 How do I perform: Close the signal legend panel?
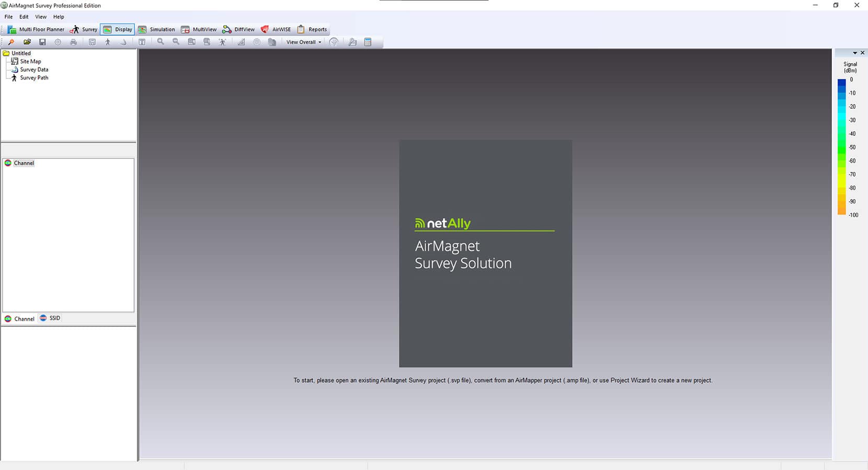tap(862, 53)
